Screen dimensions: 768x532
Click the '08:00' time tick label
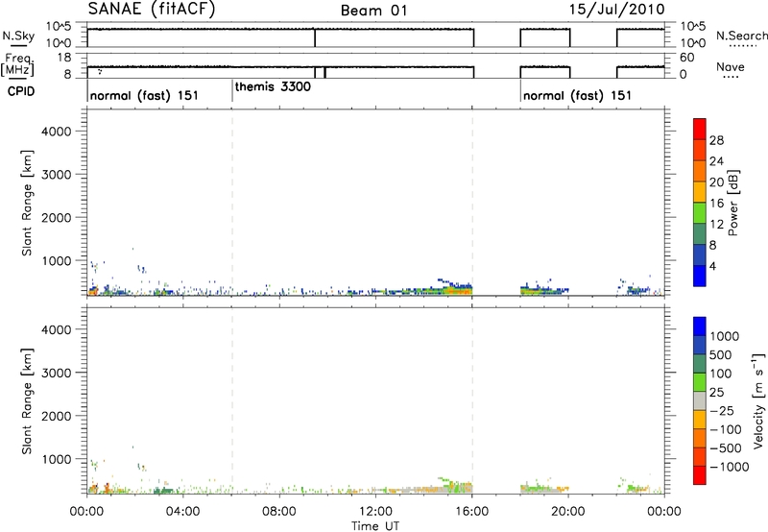pos(279,512)
